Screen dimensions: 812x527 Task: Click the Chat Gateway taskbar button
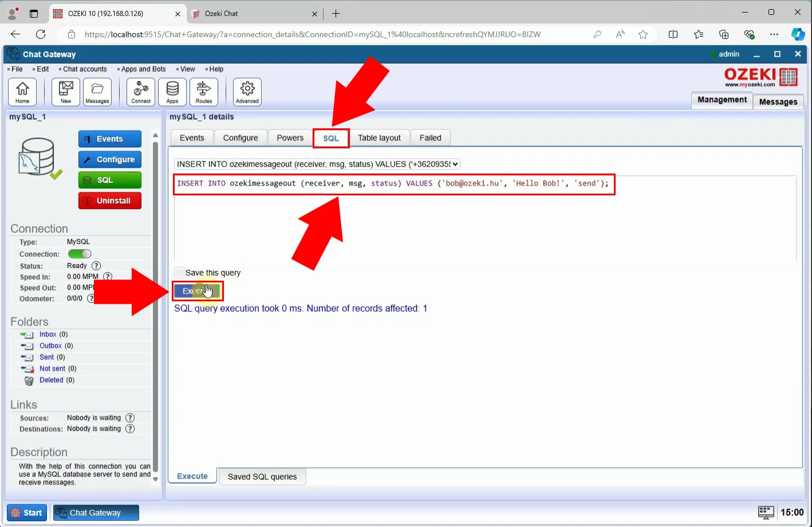(96, 513)
